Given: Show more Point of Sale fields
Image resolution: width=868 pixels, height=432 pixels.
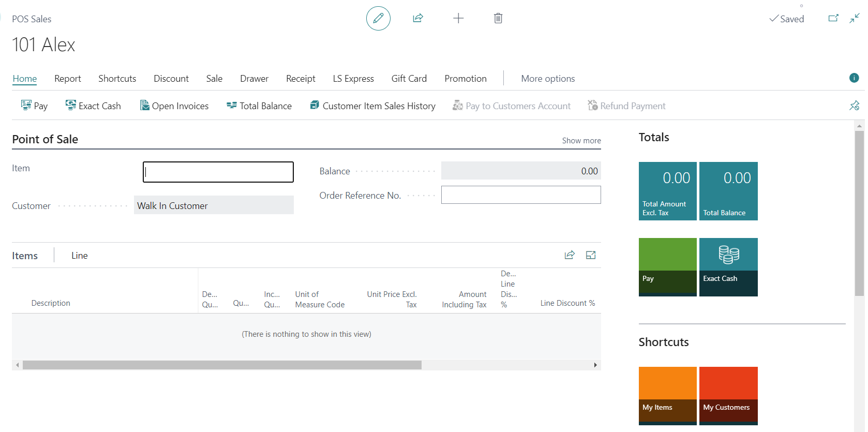Looking at the screenshot, I should (581, 141).
